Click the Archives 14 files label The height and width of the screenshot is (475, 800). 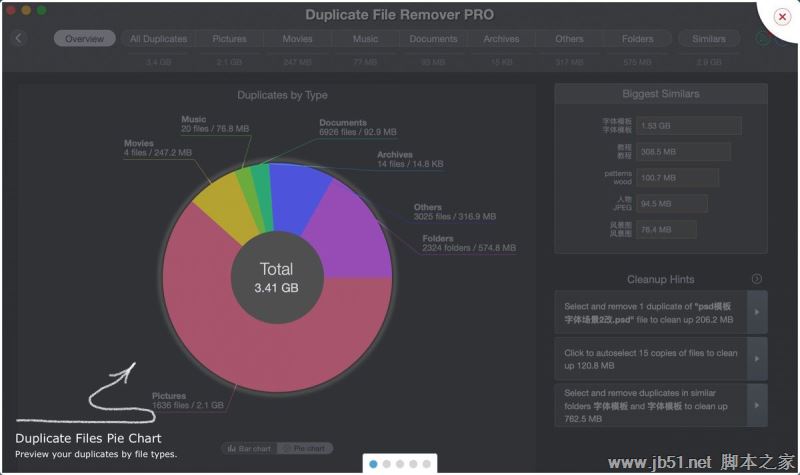coord(410,159)
